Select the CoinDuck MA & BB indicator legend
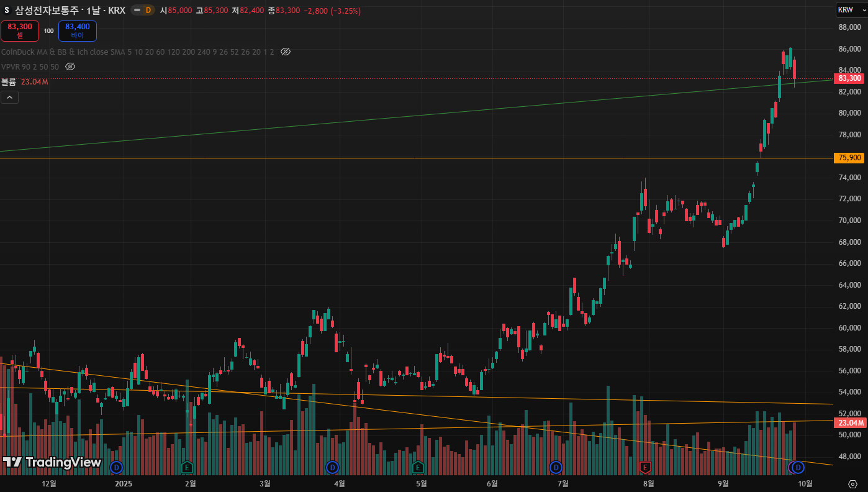The height and width of the screenshot is (492, 868). (138, 52)
